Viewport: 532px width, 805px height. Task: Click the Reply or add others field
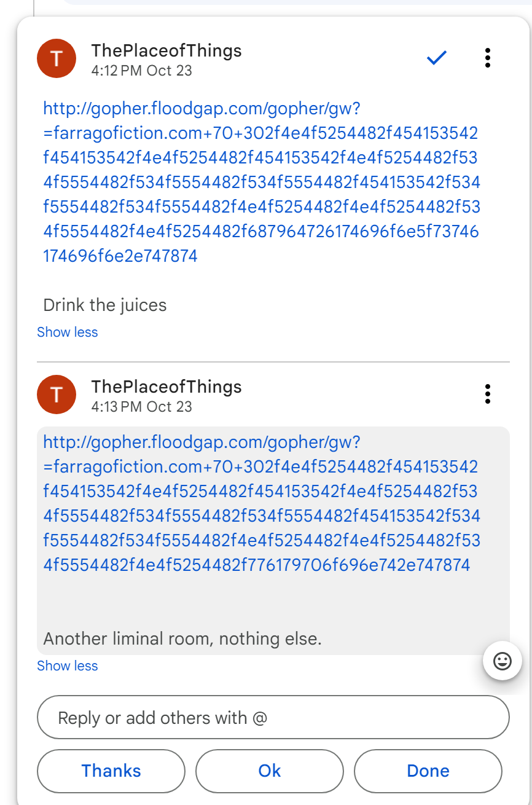tap(273, 717)
